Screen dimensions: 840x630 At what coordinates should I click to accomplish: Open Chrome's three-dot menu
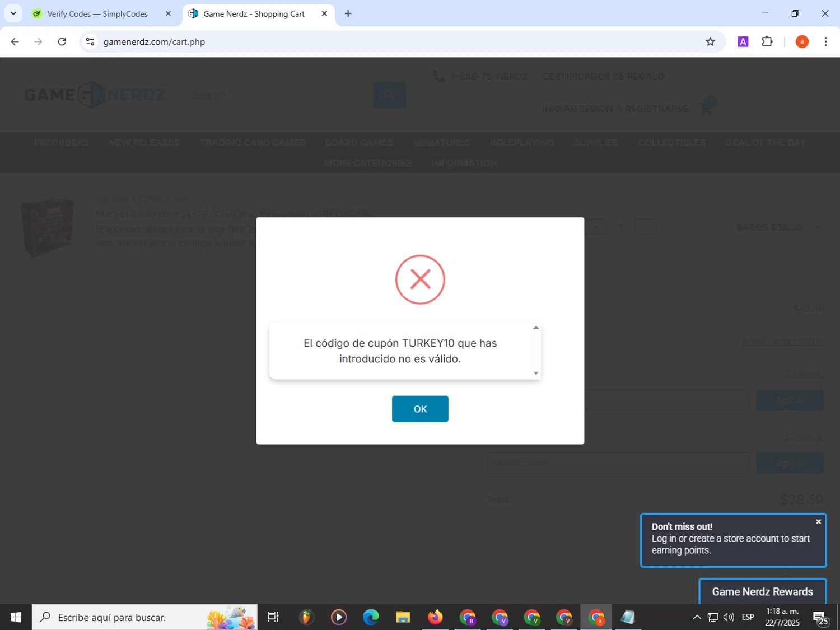point(825,41)
